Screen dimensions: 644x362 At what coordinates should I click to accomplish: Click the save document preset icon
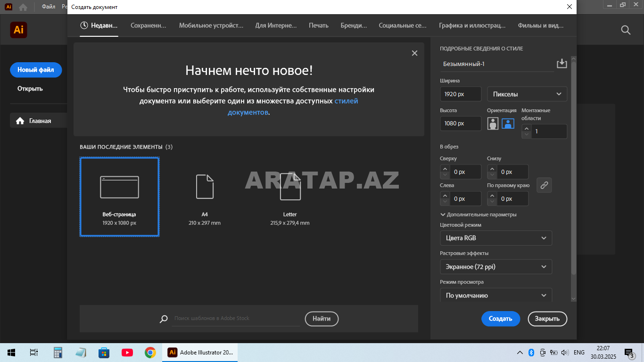click(x=561, y=64)
